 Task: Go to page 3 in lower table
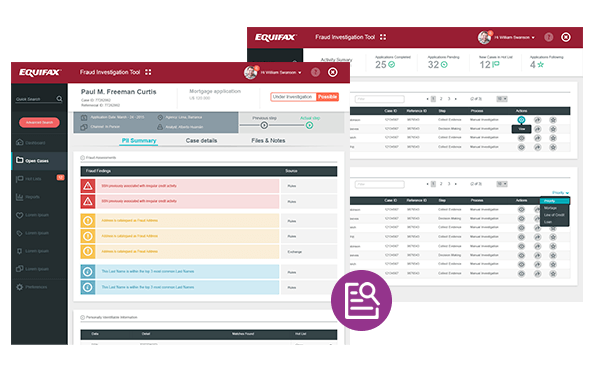[x=449, y=184]
